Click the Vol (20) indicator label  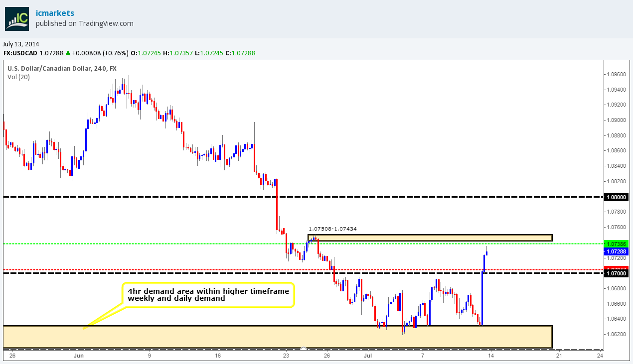pyautogui.click(x=18, y=77)
